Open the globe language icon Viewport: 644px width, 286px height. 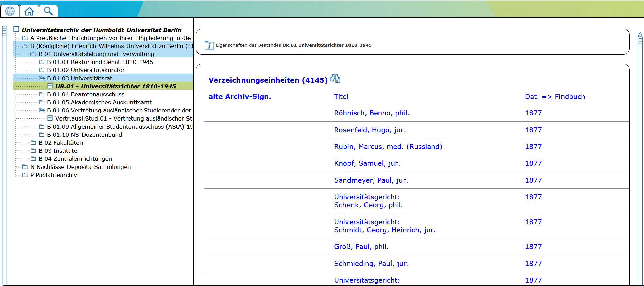(x=10, y=11)
